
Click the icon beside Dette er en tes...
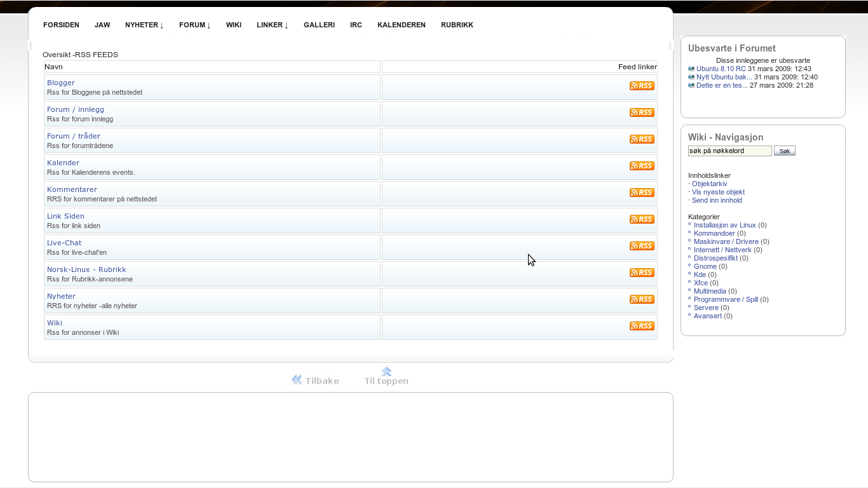[691, 85]
